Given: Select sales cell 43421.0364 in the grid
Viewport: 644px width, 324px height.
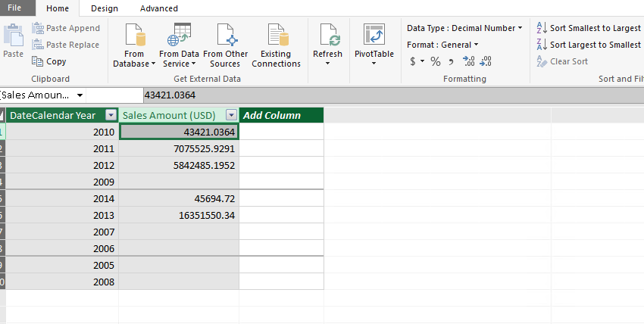Looking at the screenshot, I should (x=179, y=132).
